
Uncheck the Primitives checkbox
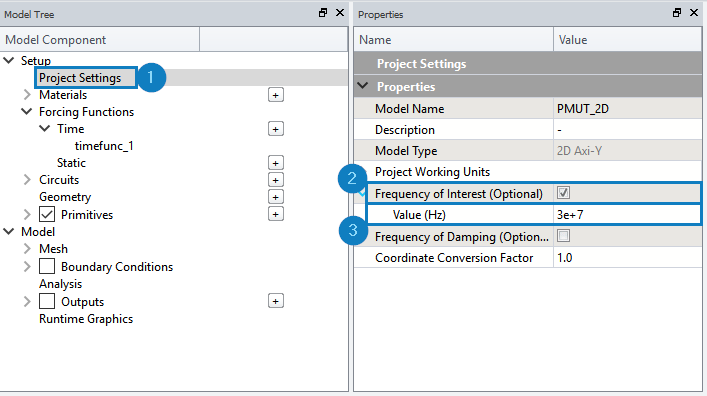pos(47,214)
